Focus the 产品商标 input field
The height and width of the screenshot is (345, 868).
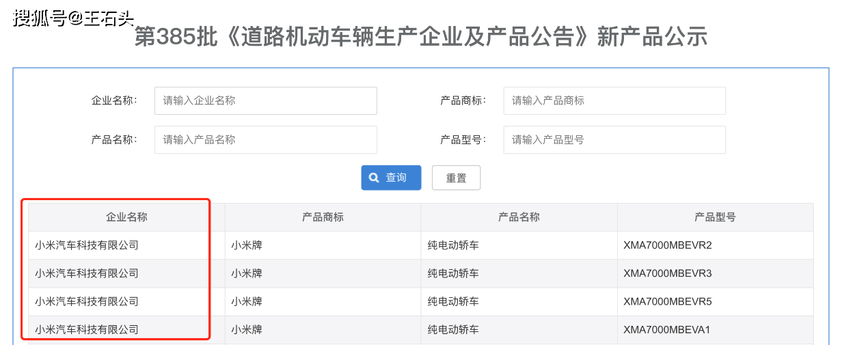[x=614, y=100]
